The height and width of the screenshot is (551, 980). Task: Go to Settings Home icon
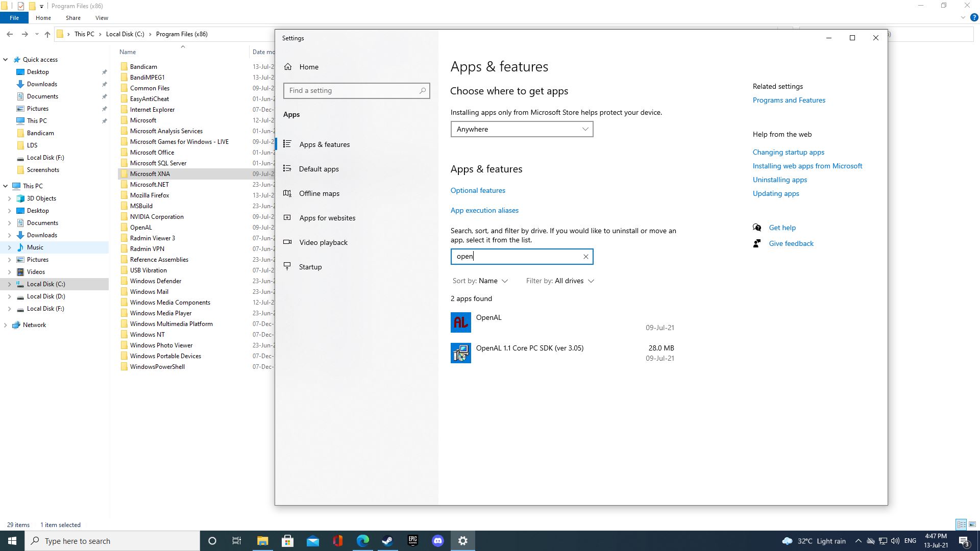[288, 67]
